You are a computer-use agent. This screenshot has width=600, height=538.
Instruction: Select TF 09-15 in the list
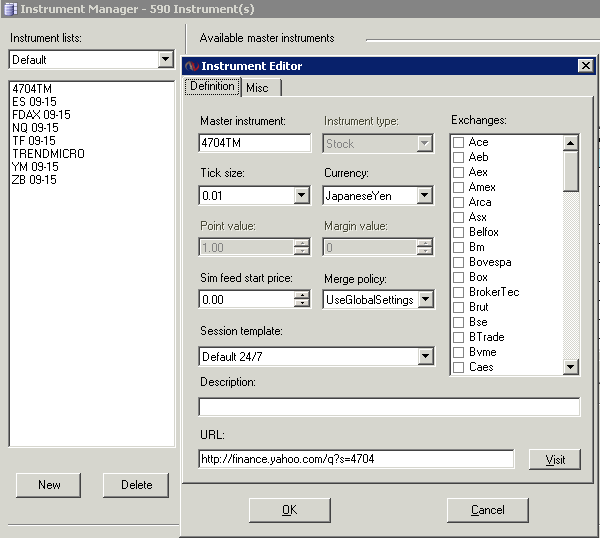tap(34, 141)
